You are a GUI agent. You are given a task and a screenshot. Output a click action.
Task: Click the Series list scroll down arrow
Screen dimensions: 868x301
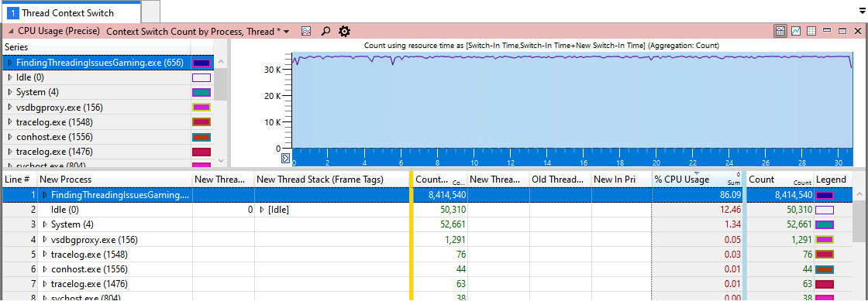click(220, 160)
